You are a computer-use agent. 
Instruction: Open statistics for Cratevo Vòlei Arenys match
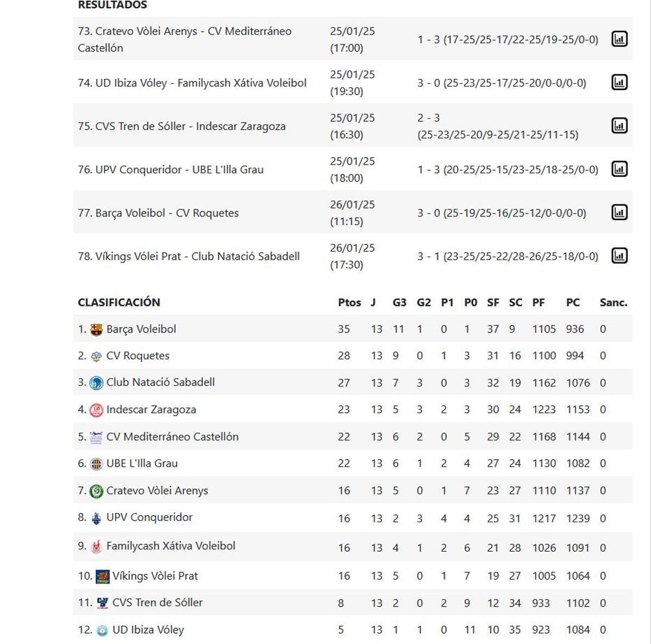619,39
